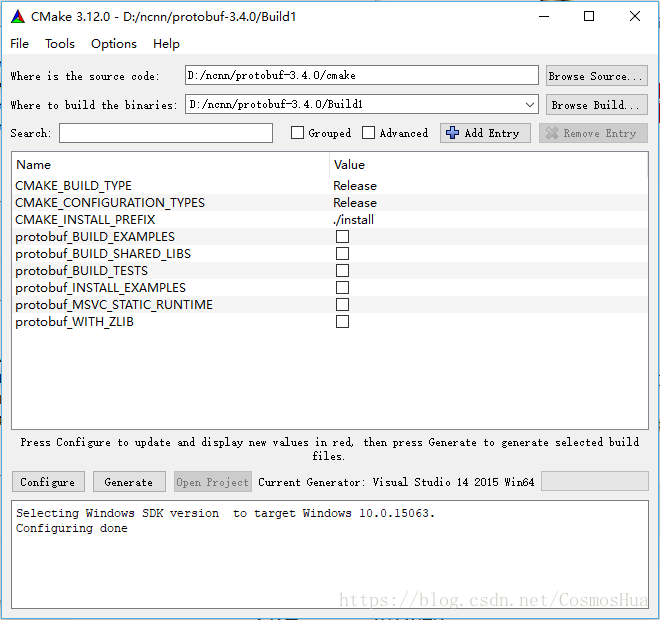This screenshot has height=620, width=660.
Task: Minimize the CMake window
Action: click(x=544, y=16)
